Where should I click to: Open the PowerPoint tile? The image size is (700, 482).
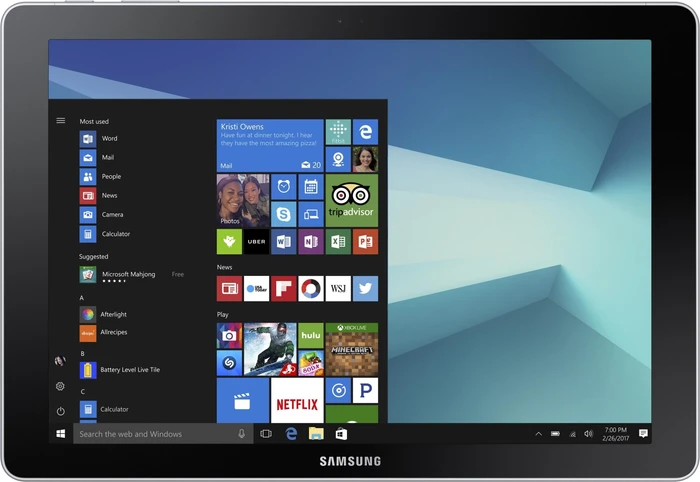pos(365,241)
